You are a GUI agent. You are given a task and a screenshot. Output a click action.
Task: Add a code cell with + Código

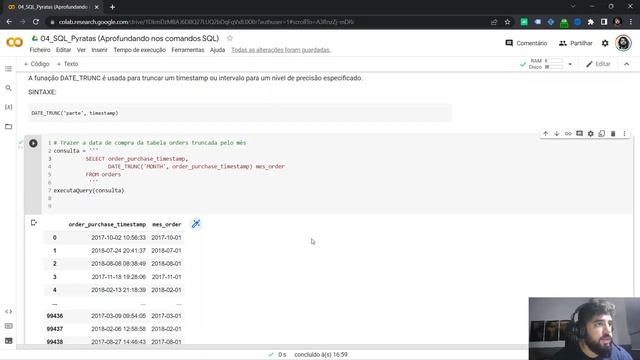tap(36, 64)
